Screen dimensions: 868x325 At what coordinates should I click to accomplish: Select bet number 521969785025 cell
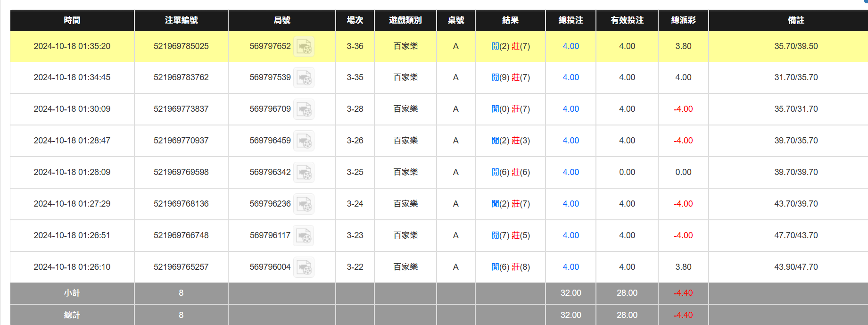(181, 46)
